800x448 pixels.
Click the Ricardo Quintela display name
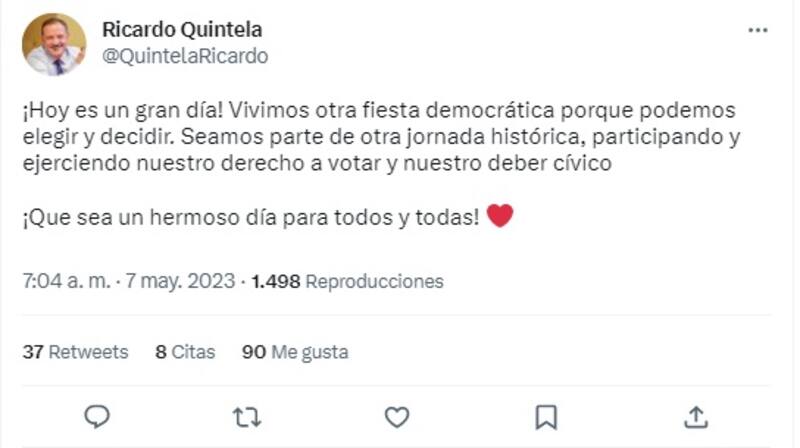pyautogui.click(x=182, y=29)
